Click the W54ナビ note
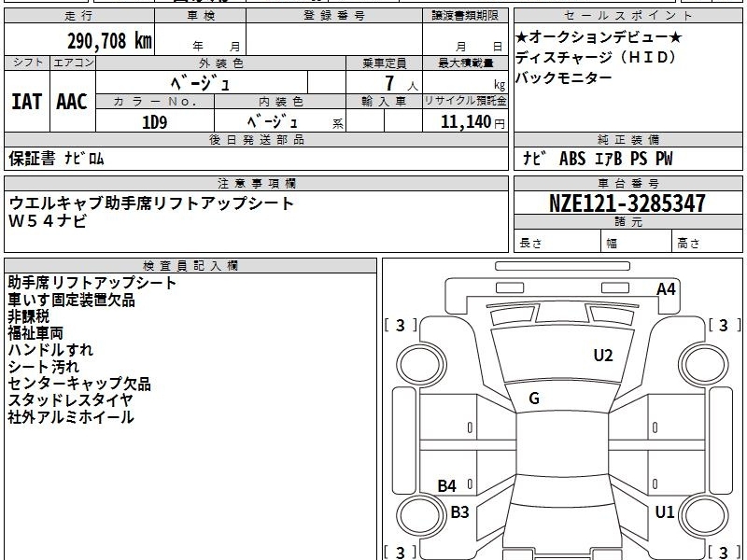 [x=48, y=221]
